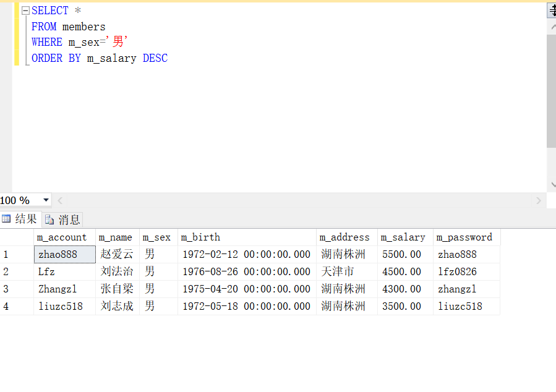This screenshot has height=392, width=556.
Task: Click the salary cell 4500.00
Action: [405, 272]
